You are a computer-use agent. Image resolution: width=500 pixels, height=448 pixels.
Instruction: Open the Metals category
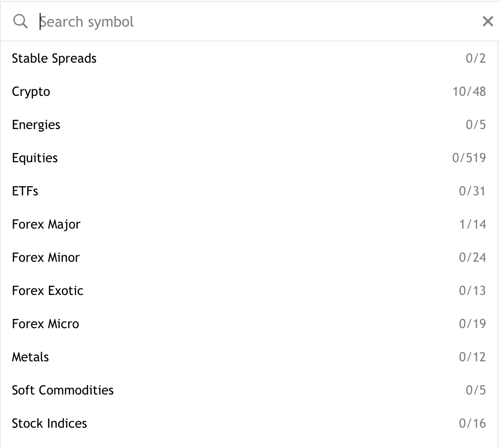click(x=30, y=357)
